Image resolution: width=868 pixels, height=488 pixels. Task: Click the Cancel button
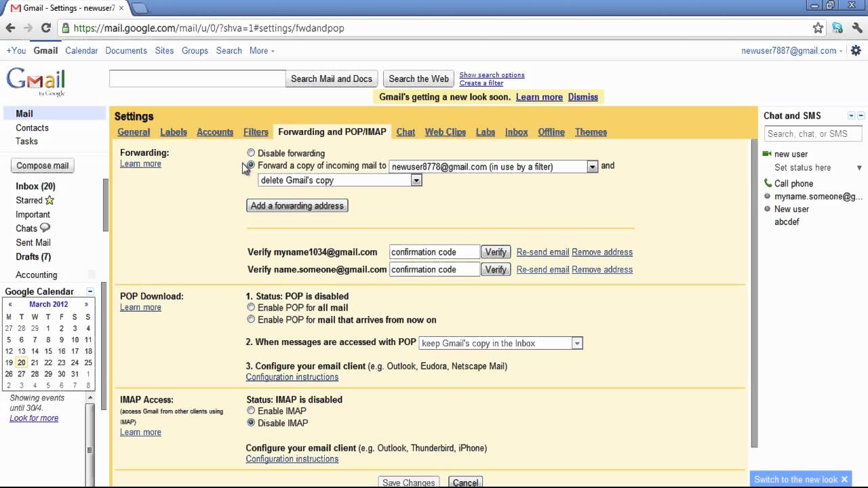point(465,482)
